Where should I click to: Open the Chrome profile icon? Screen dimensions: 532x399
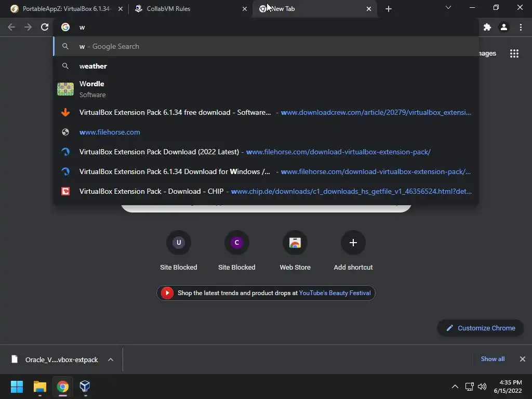tap(504, 27)
